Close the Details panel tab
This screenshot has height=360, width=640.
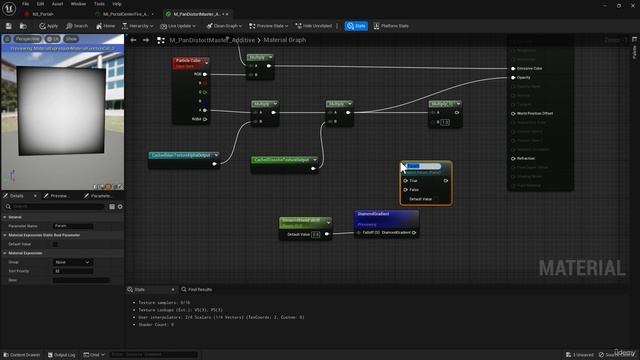click(x=35, y=196)
